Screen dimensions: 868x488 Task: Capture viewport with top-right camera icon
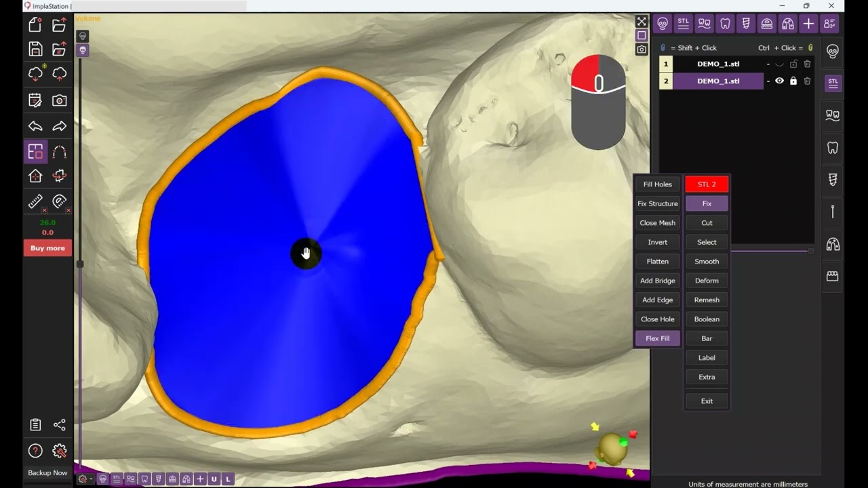(642, 49)
